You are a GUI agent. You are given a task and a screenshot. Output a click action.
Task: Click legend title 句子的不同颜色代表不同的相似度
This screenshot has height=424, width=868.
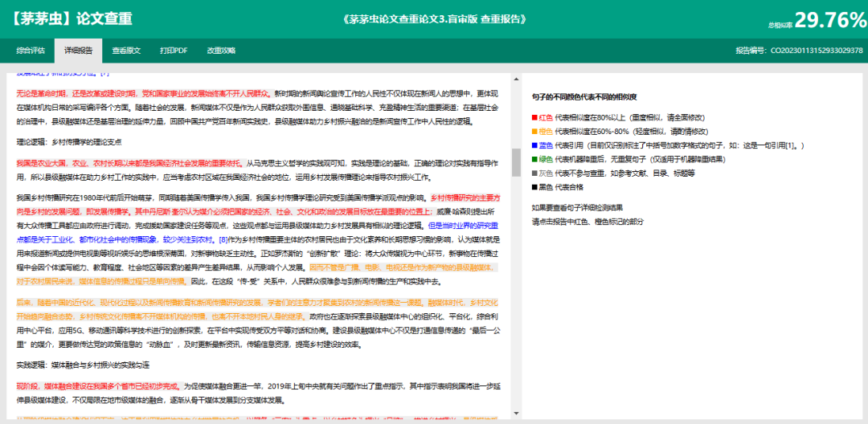coord(583,96)
